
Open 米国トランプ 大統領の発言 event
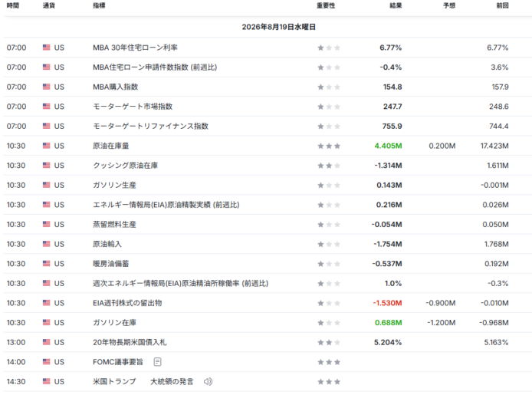click(x=143, y=382)
